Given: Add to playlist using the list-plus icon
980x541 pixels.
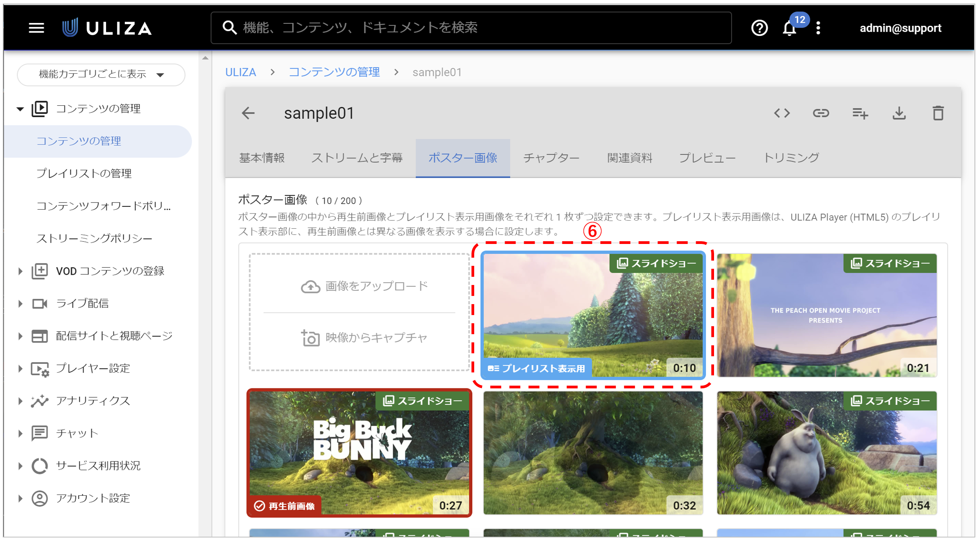Looking at the screenshot, I should [x=860, y=113].
